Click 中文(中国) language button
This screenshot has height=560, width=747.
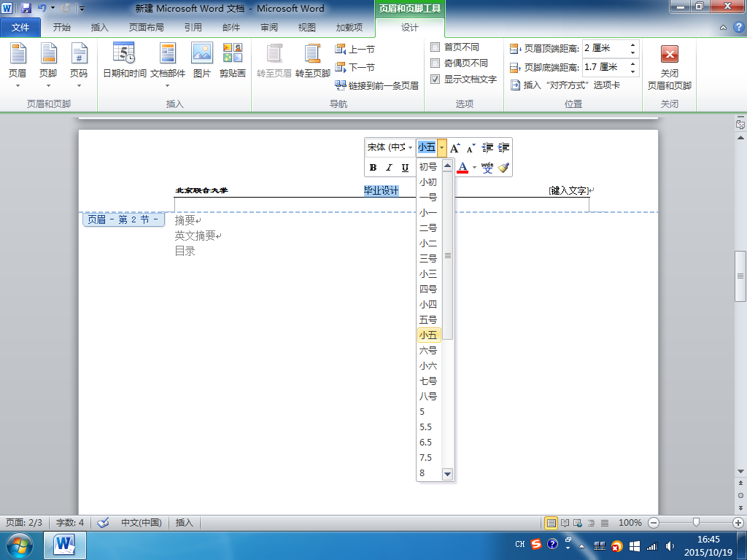tap(141, 522)
